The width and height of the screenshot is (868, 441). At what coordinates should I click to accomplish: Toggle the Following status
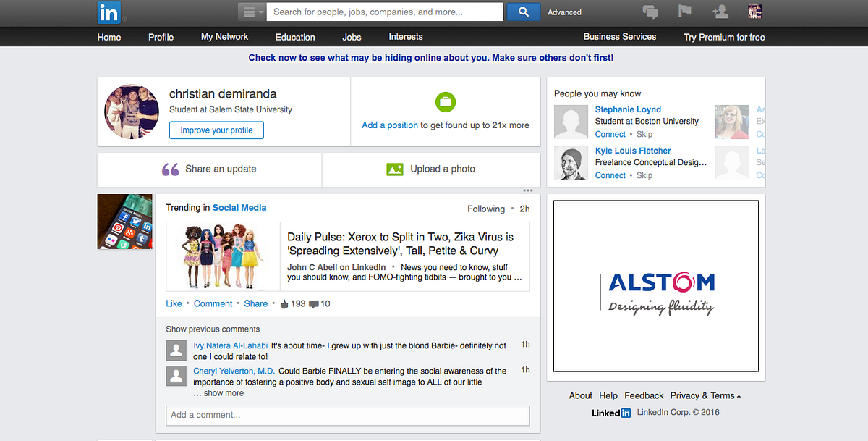click(x=486, y=209)
